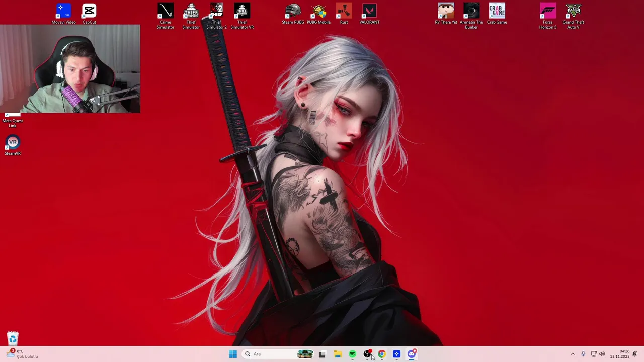This screenshot has height=362, width=644.
Task: Open File Explorer from the taskbar
Action: point(337,354)
